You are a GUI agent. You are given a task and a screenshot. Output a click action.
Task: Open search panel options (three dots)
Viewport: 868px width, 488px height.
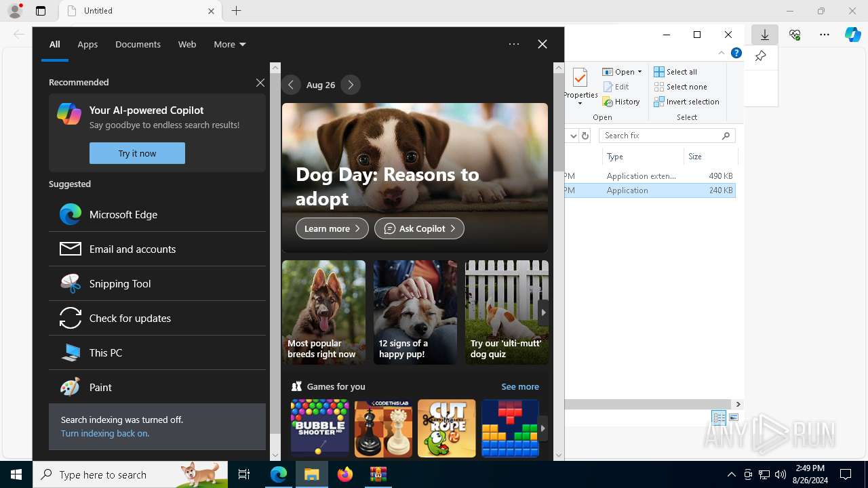tap(514, 44)
